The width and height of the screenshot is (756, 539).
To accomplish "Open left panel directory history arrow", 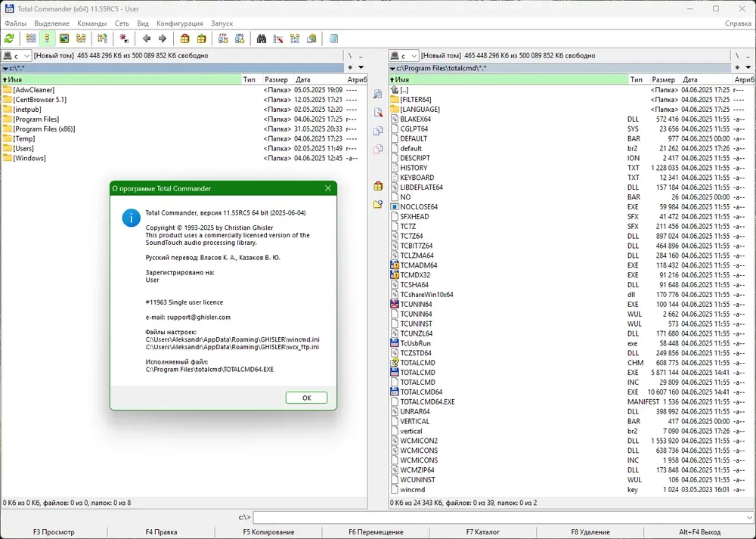I will pyautogui.click(x=361, y=67).
